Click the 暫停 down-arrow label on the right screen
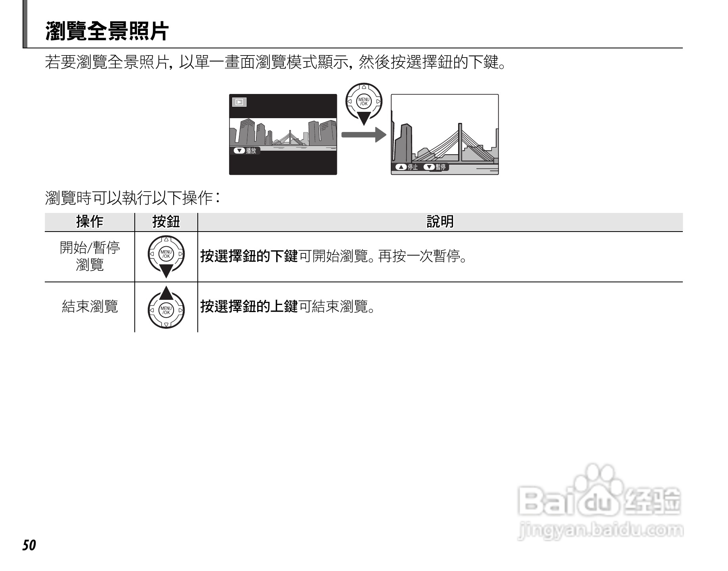The height and width of the screenshot is (571, 728). (435, 167)
